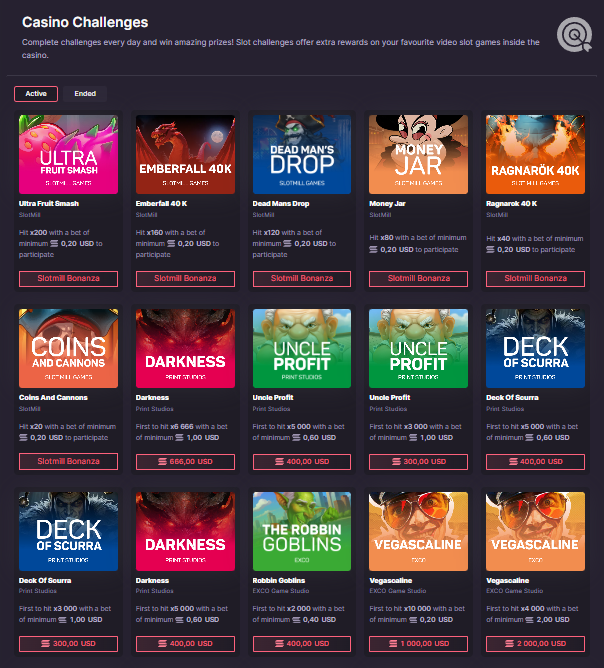Image resolution: width=604 pixels, height=668 pixels.
Task: Click the target icon beside Casino Challenges header
Action: coord(575,35)
